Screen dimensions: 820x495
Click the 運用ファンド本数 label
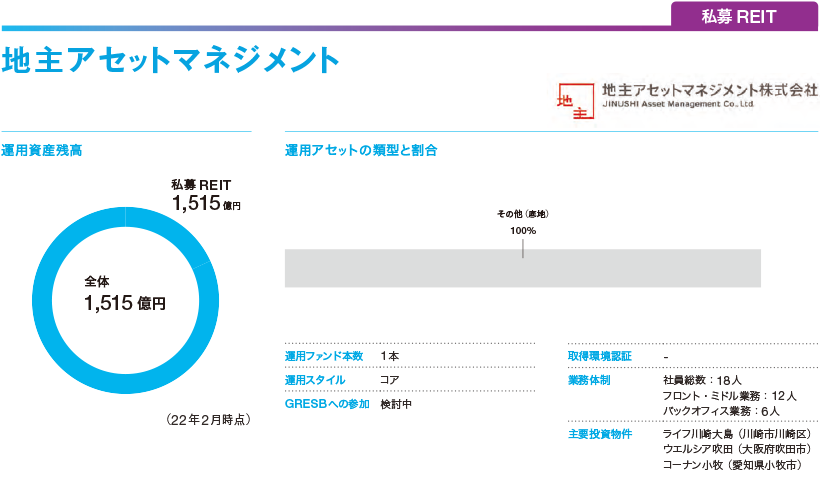(324, 356)
